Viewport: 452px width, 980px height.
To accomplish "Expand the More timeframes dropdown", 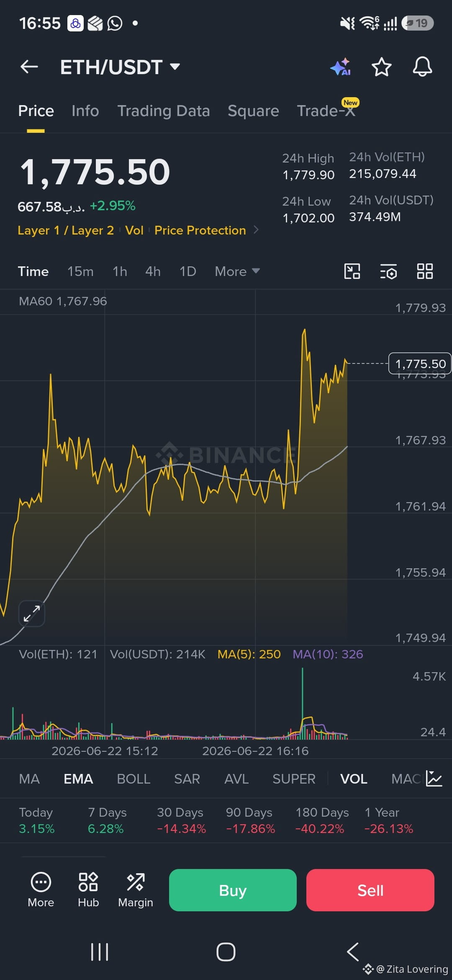I will [x=237, y=271].
